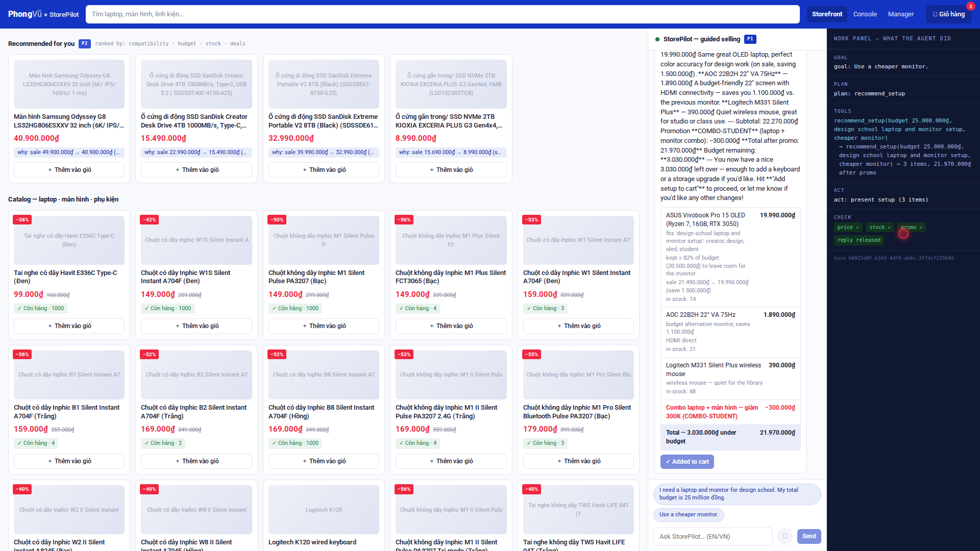
Task: Switch to the Storefront tab
Action: 827,14
